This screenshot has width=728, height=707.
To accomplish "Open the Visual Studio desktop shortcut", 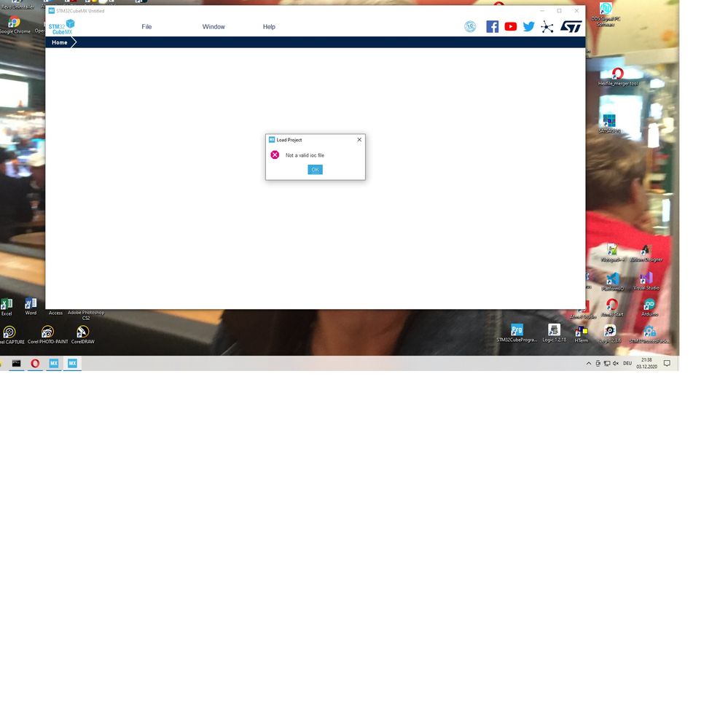I will tap(646, 281).
